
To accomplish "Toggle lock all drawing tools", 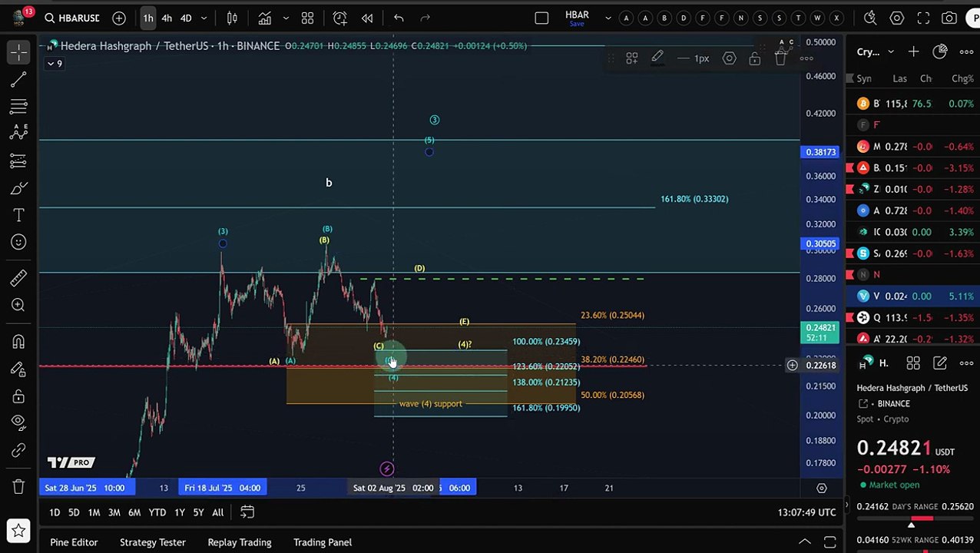I will tap(19, 396).
